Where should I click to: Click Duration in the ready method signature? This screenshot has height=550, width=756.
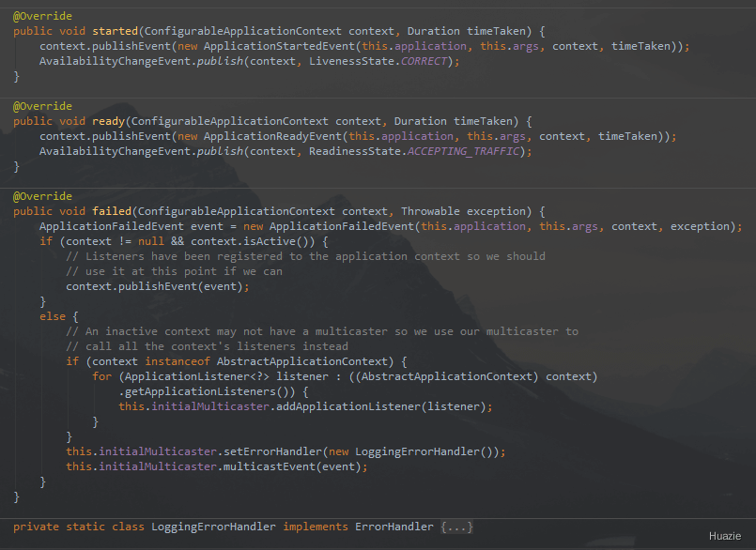[421, 121]
